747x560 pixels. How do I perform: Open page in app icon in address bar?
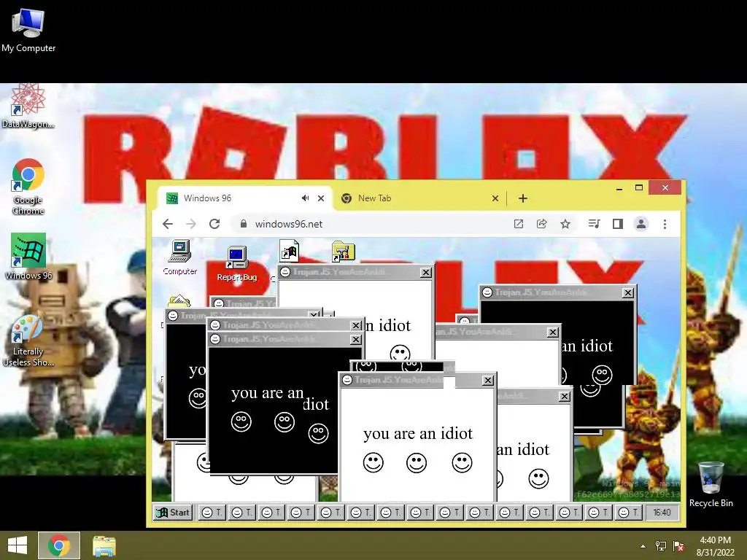519,224
